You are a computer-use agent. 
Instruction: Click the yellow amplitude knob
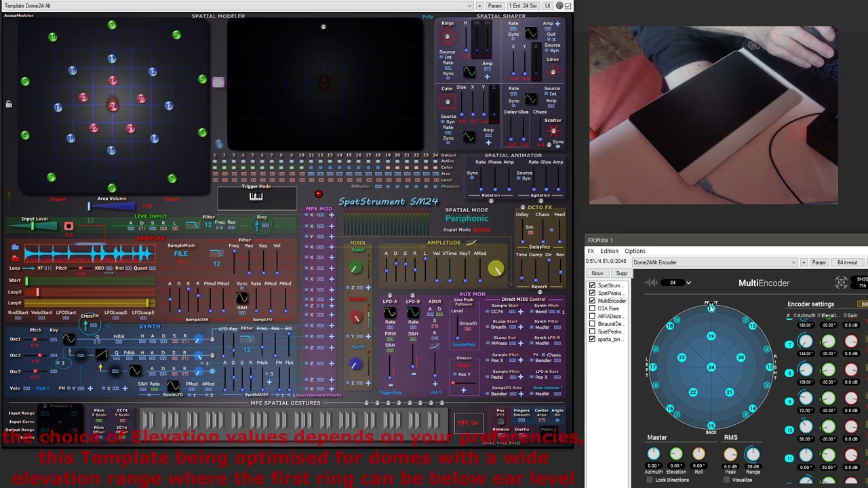tap(496, 269)
